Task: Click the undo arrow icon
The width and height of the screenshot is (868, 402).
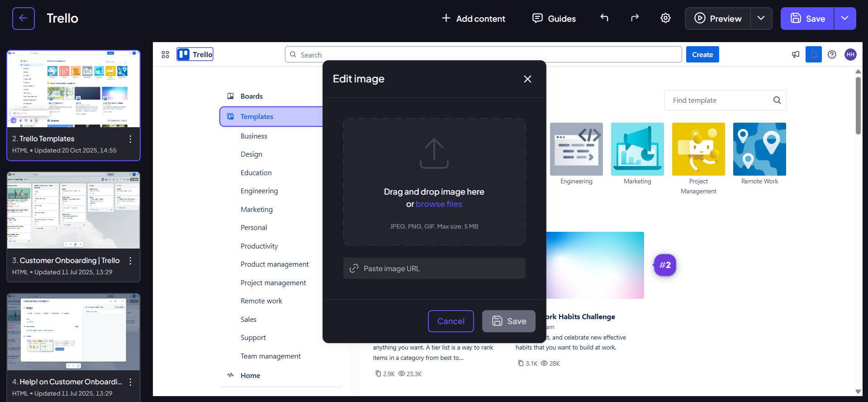Action: tap(604, 18)
